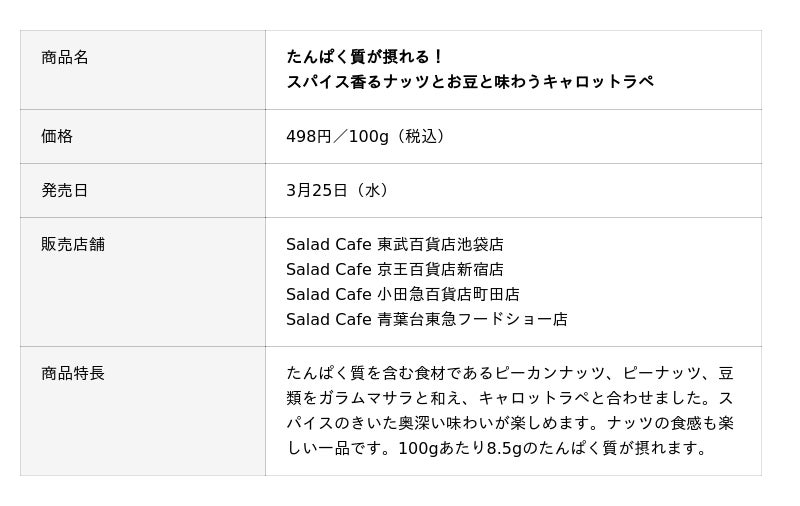The height and width of the screenshot is (506, 800).
Task: Click the price 498円／100g（税込）
Action: click(x=368, y=137)
